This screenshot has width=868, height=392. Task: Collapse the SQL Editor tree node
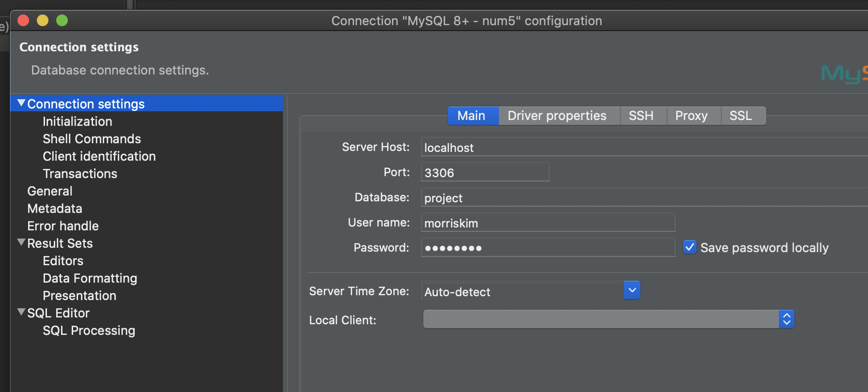point(21,312)
